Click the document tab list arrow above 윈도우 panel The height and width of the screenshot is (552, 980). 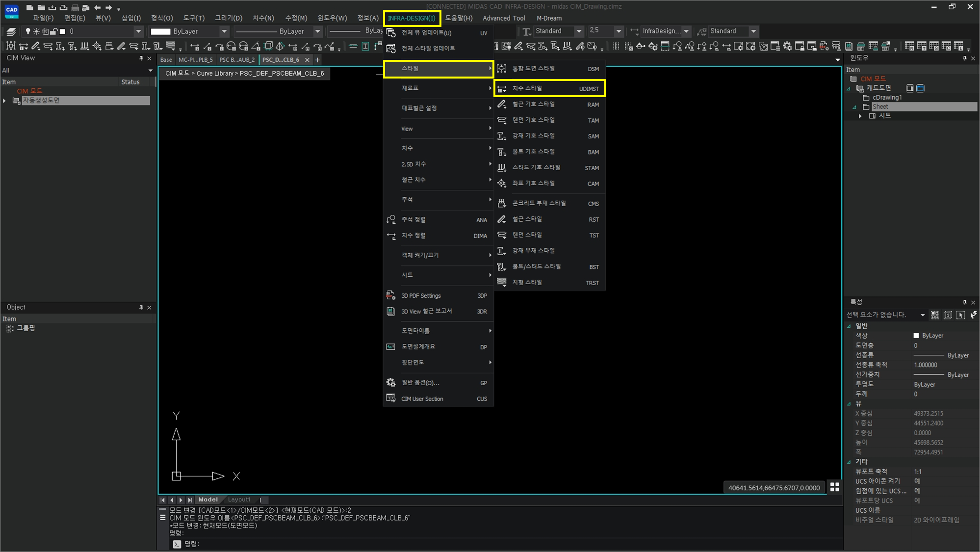pos(837,60)
